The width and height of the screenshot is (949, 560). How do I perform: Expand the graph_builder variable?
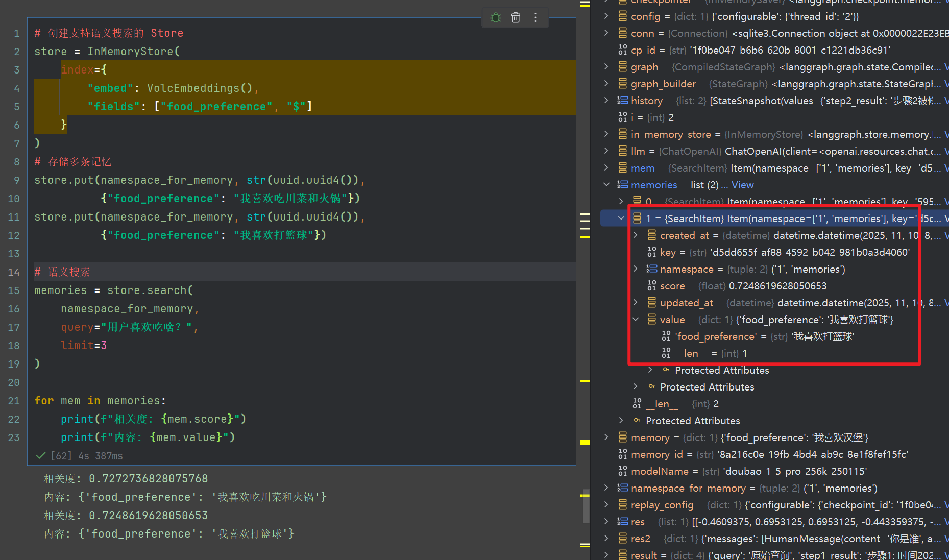tap(606, 84)
